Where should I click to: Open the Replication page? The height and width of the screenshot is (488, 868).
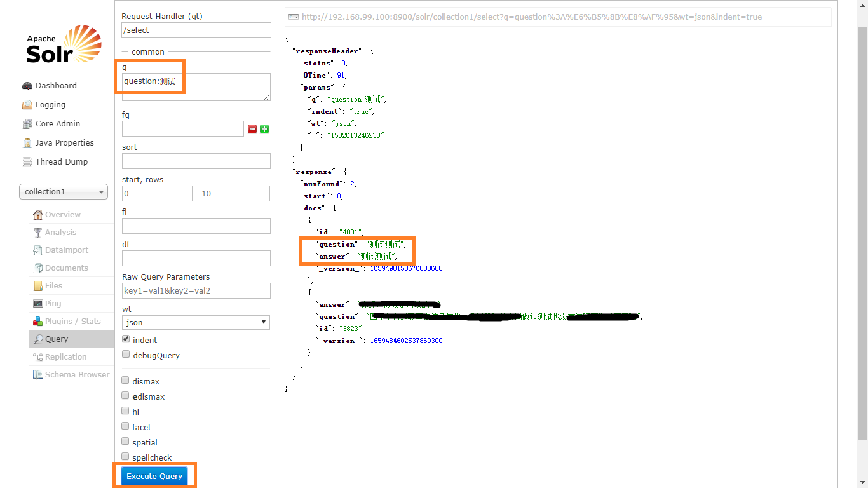pos(65,357)
